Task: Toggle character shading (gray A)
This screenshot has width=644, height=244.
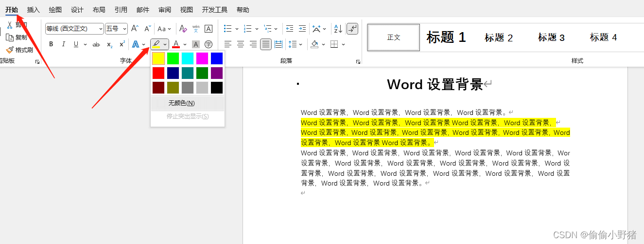Action: pyautogui.click(x=196, y=44)
